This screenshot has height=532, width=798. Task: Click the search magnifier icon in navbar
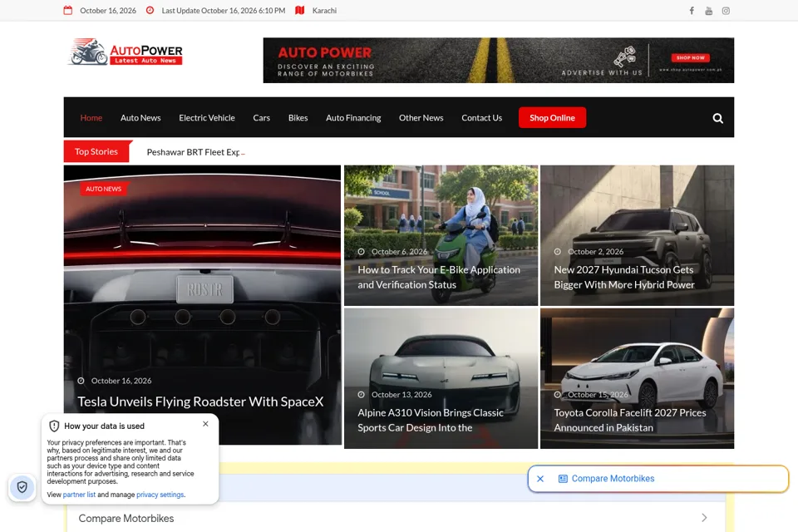pos(717,118)
